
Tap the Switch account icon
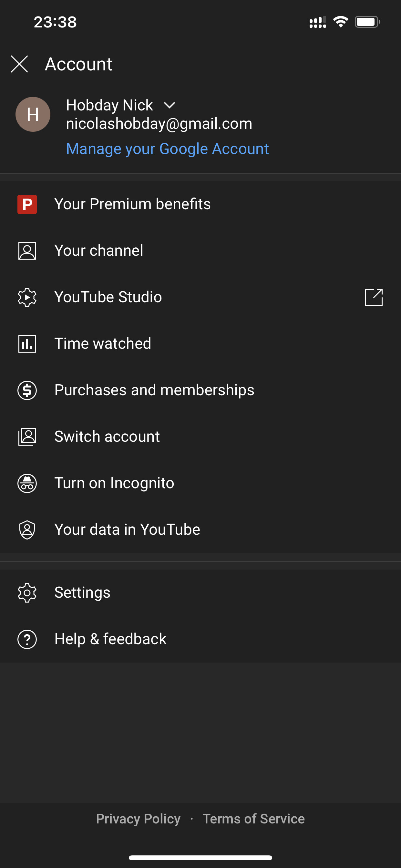[27, 437]
